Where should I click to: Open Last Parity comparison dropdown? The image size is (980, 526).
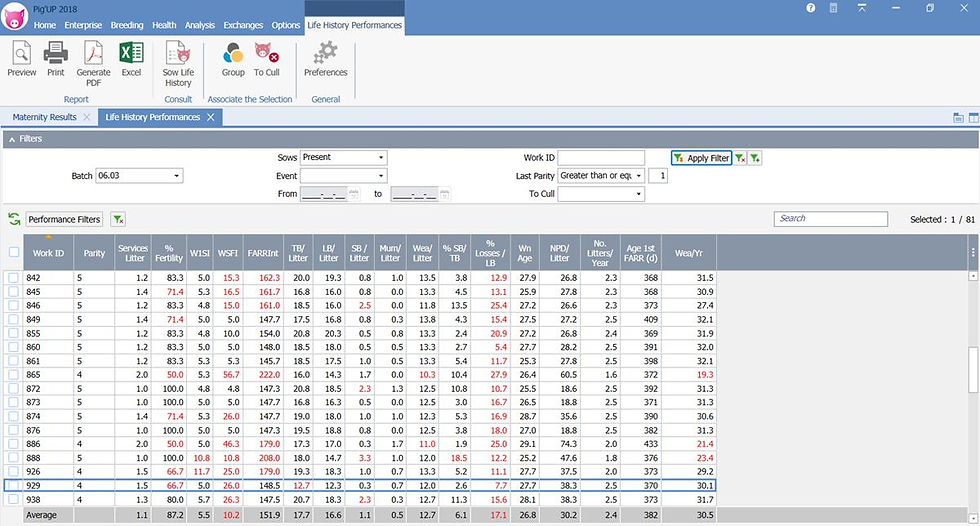coord(638,176)
